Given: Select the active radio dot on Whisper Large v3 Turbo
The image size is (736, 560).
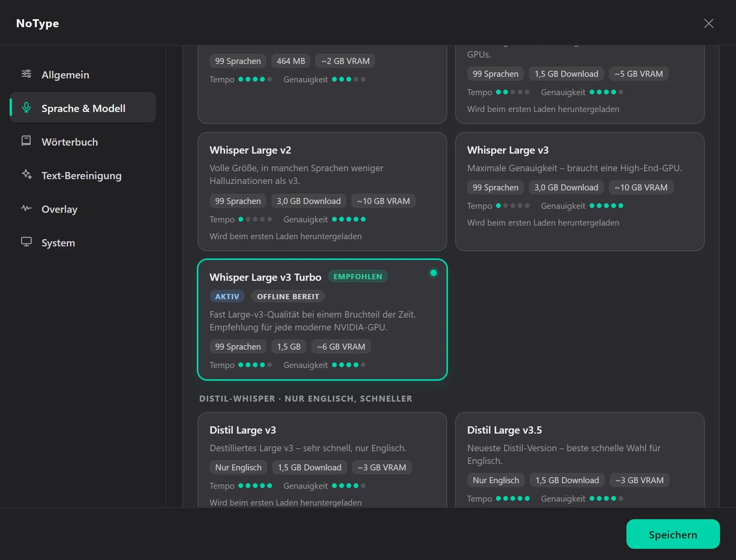Looking at the screenshot, I should [433, 273].
